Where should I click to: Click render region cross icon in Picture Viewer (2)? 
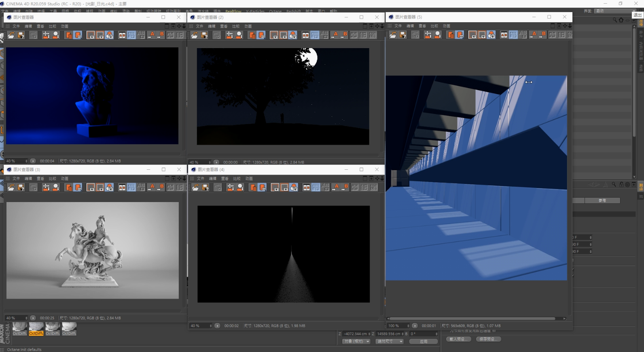[x=229, y=35]
